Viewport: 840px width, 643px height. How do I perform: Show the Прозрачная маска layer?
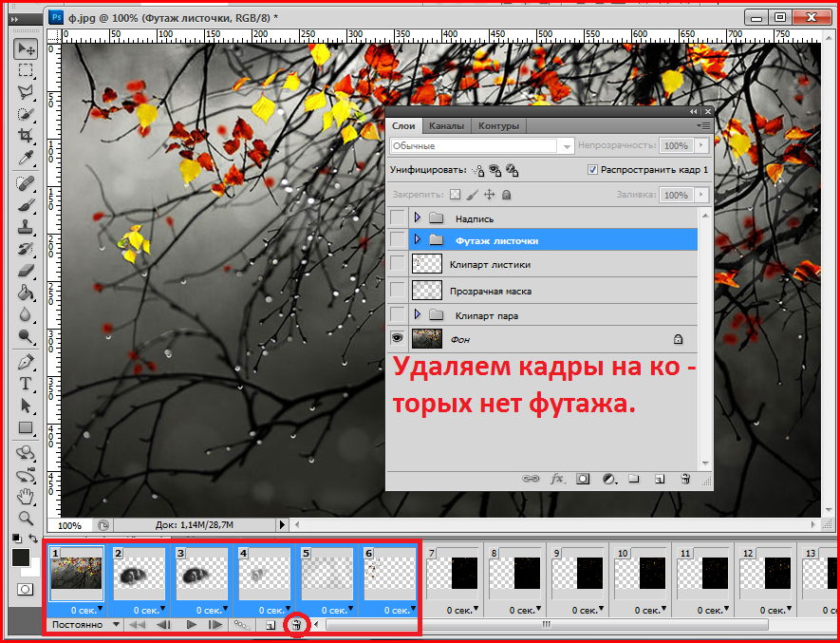click(398, 291)
